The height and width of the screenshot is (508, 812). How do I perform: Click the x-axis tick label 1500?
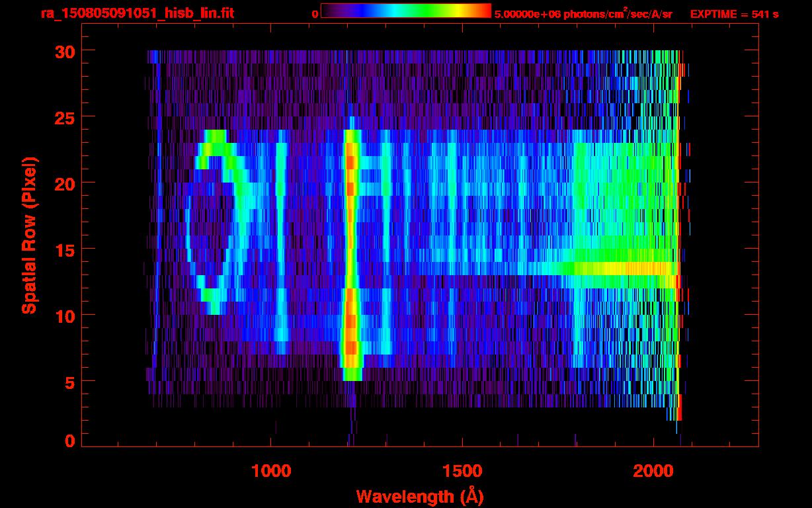point(462,471)
